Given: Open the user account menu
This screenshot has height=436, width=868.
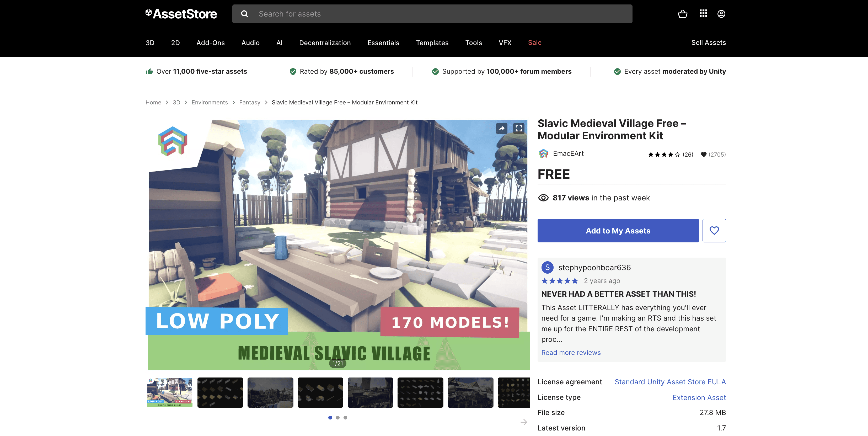Looking at the screenshot, I should [x=721, y=14].
